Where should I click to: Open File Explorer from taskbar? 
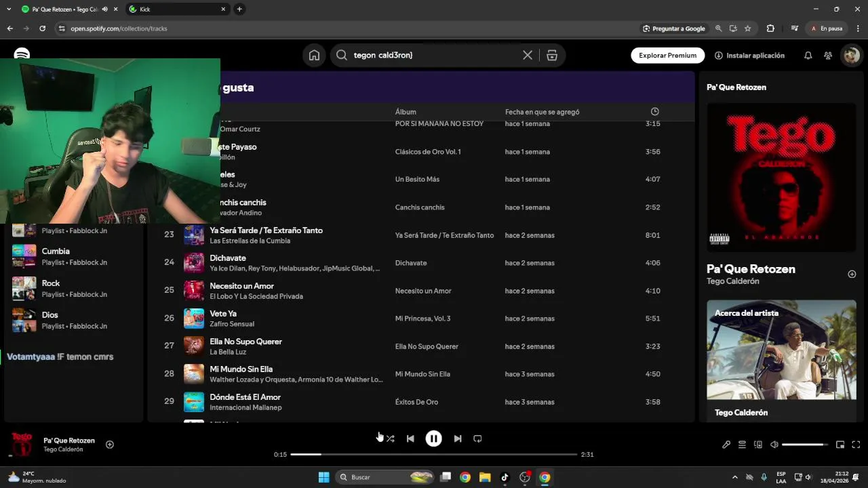[x=485, y=477]
